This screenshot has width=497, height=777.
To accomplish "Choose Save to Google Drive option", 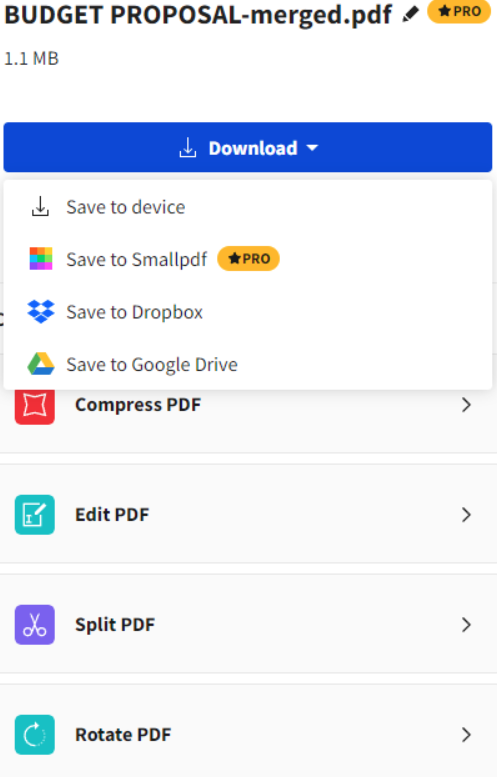I will click(248, 364).
